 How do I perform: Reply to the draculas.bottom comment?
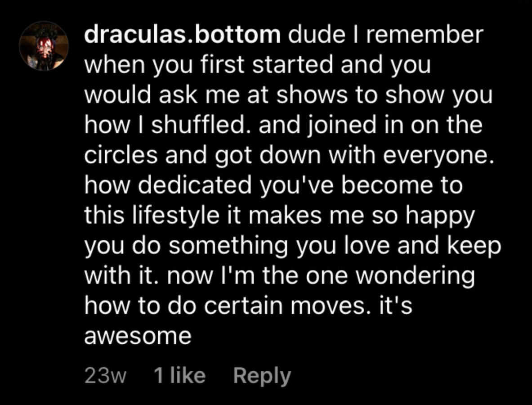[x=262, y=376]
